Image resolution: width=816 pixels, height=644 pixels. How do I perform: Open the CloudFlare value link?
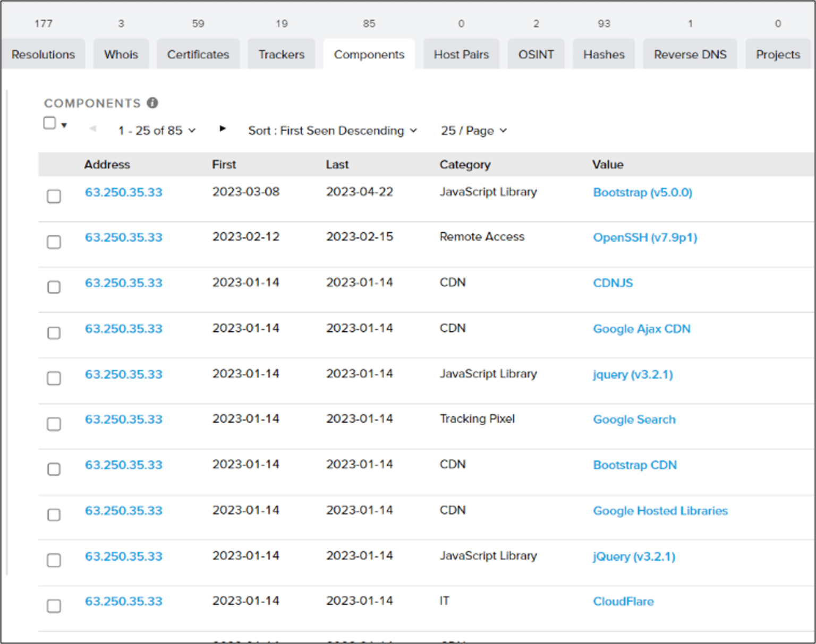coord(623,602)
